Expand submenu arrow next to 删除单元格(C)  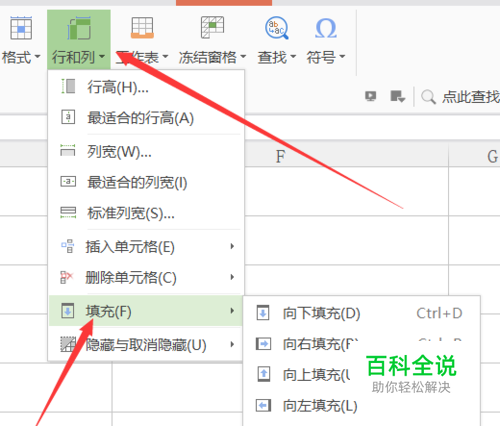232,277
